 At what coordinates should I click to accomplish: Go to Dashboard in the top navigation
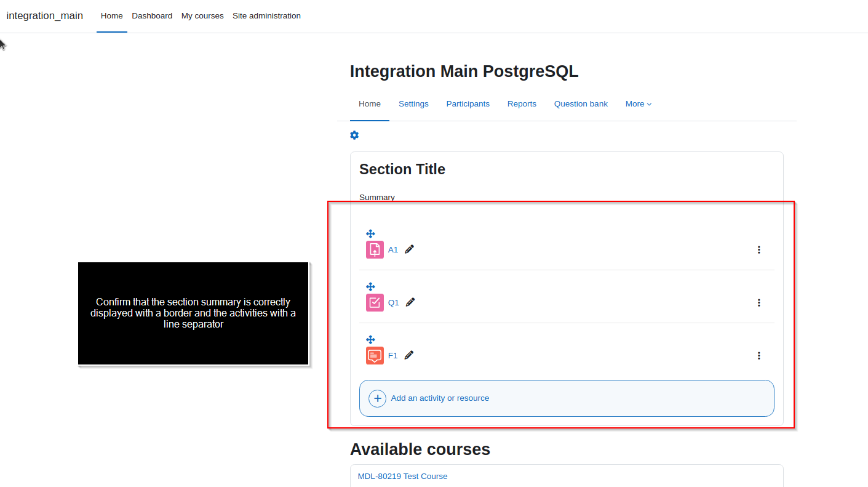click(x=152, y=16)
